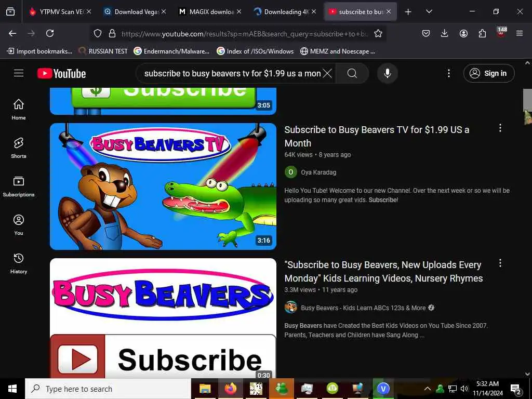Click Firefox icon in the taskbar

tap(230, 389)
